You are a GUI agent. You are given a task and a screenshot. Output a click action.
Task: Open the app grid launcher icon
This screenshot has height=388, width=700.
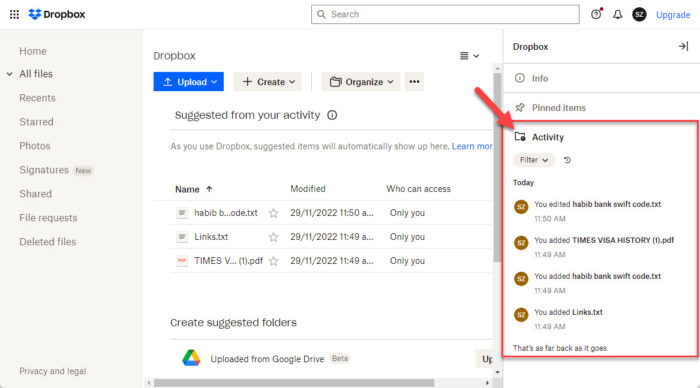14,14
